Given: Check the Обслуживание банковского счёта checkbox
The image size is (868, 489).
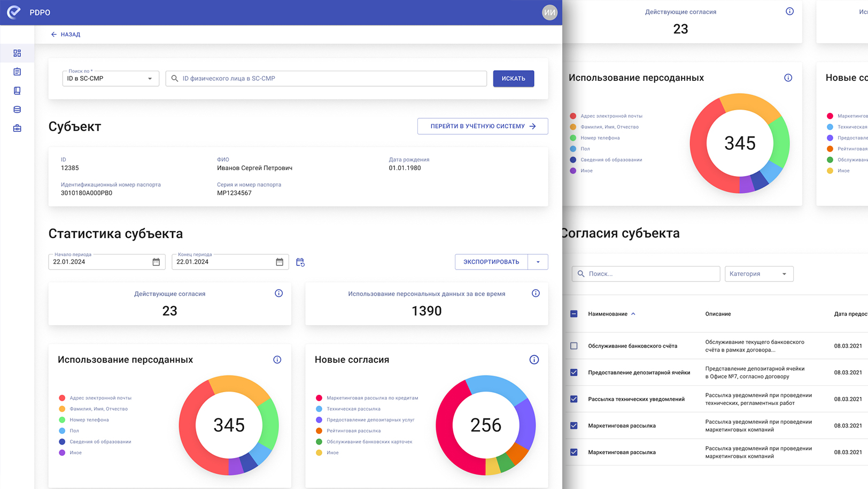Looking at the screenshot, I should [574, 346].
